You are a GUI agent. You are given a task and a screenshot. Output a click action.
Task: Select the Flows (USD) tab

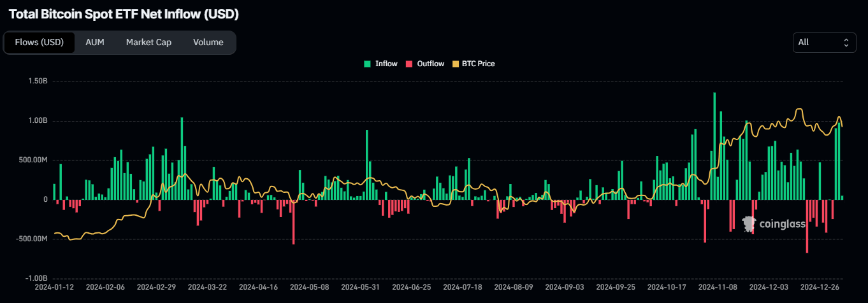click(40, 43)
